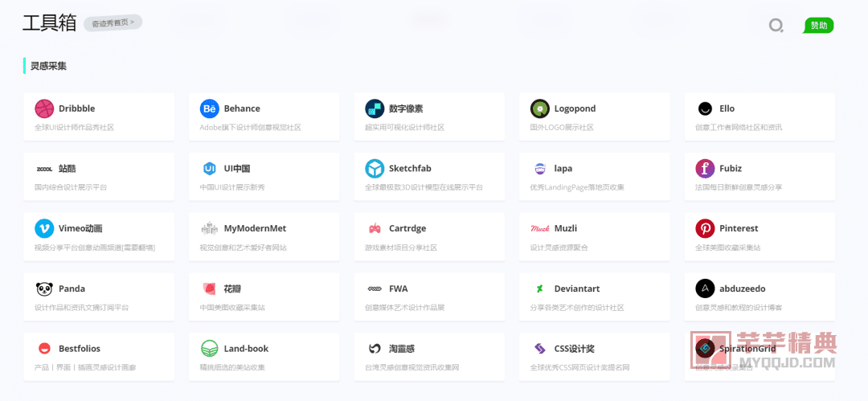This screenshot has width=868, height=401.
Task: Click the Bestfolios title text
Action: pyautogui.click(x=80, y=349)
